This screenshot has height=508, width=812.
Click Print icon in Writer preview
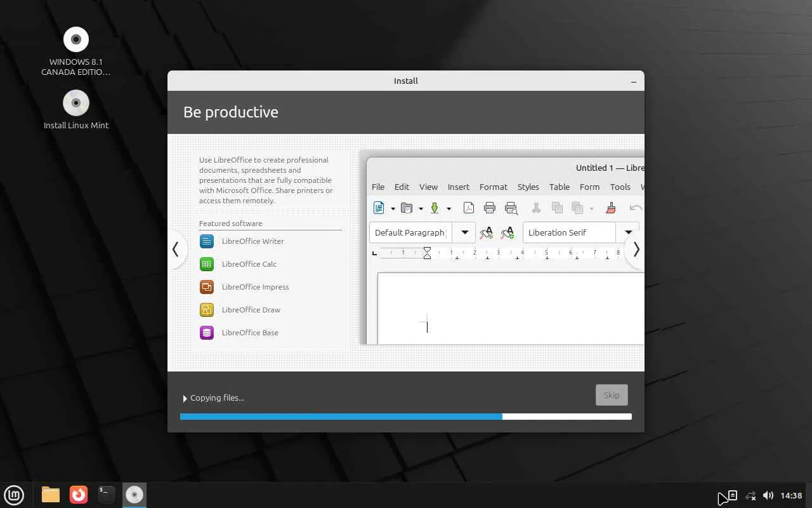pyautogui.click(x=490, y=208)
